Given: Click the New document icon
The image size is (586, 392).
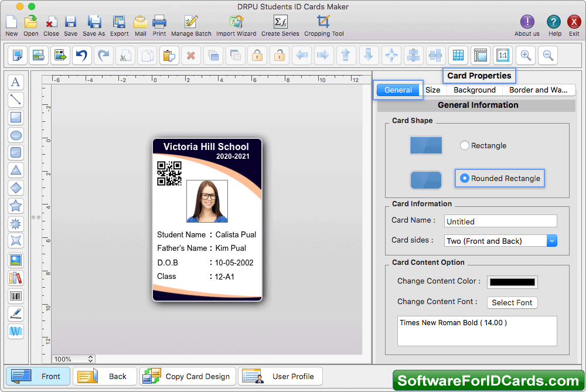Looking at the screenshot, I should 12,22.
